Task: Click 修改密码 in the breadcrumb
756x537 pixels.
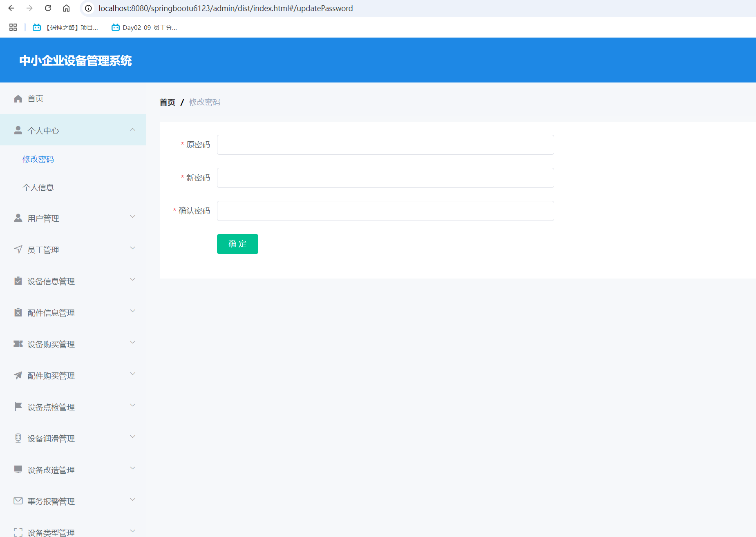Action: pyautogui.click(x=205, y=102)
